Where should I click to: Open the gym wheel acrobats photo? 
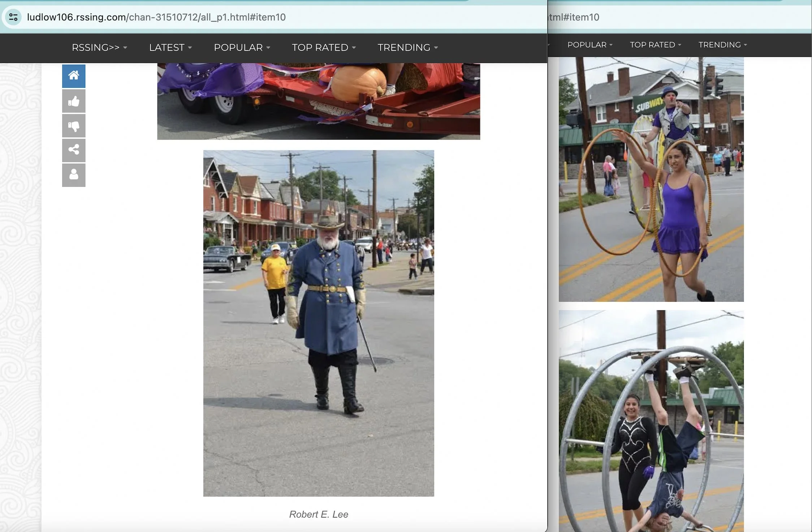coord(651,421)
